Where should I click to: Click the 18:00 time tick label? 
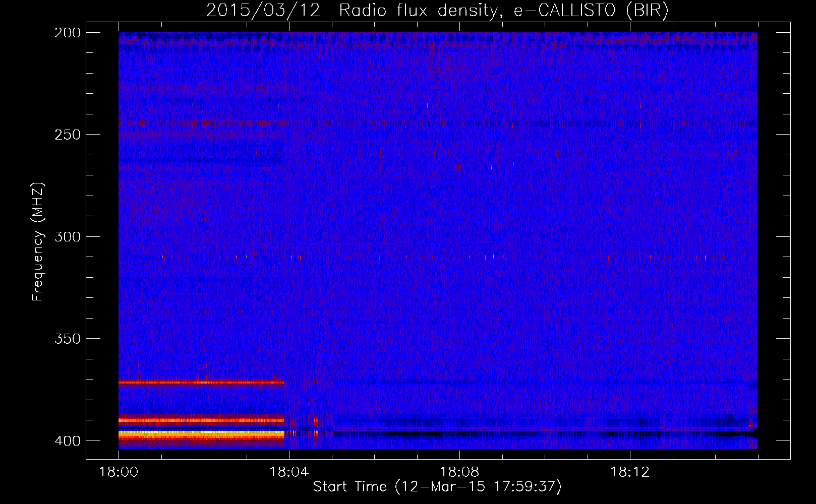[x=119, y=472]
